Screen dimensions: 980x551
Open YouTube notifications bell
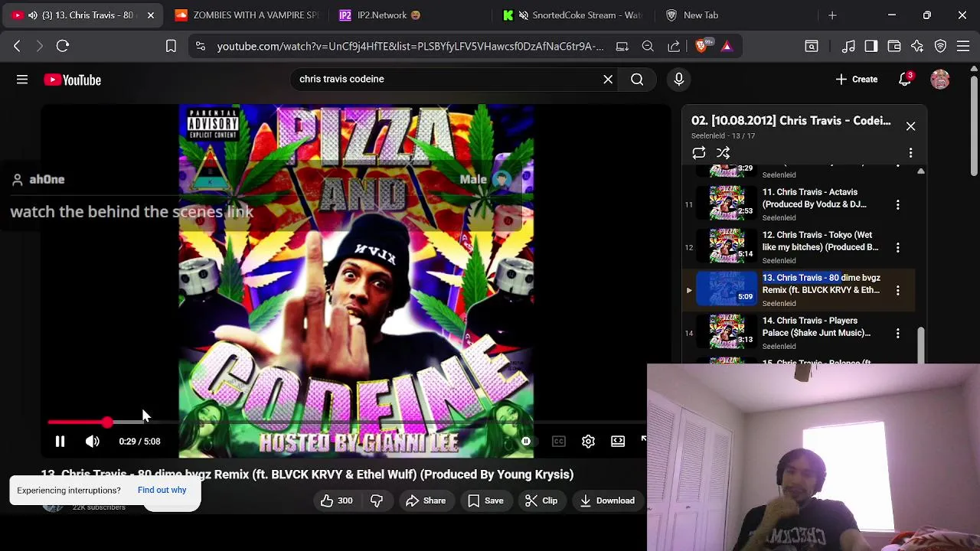click(x=905, y=80)
